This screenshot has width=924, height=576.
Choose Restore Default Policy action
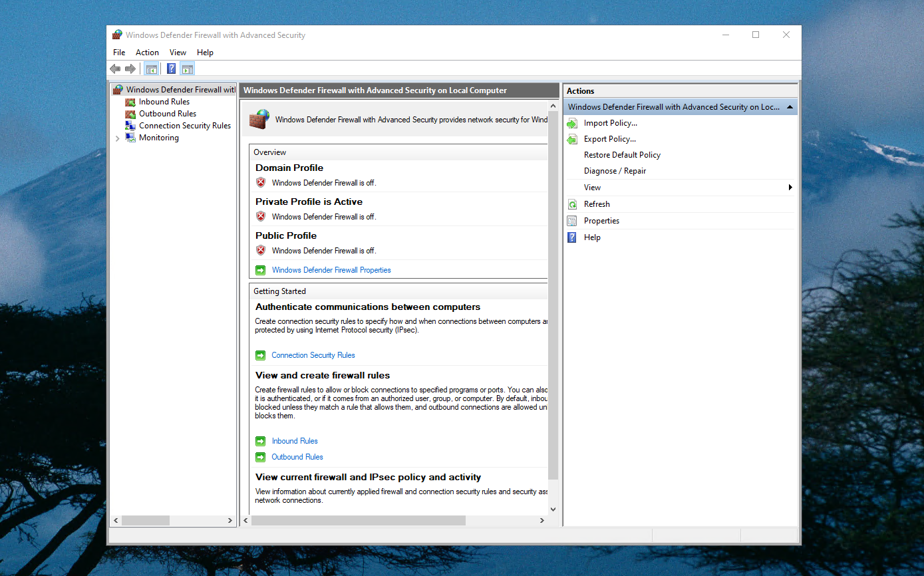622,155
